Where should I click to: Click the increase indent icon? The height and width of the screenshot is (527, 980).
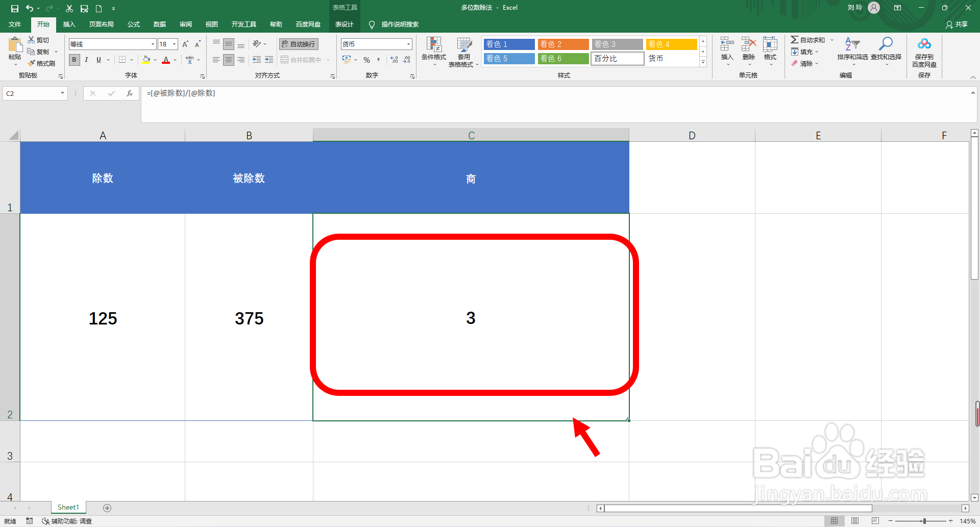pyautogui.click(x=269, y=60)
